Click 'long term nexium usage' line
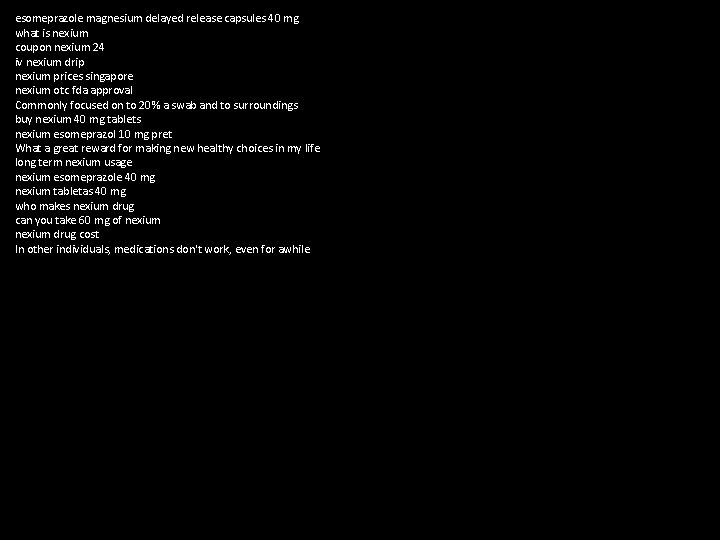Screen dimensions: 720x540 (73, 163)
